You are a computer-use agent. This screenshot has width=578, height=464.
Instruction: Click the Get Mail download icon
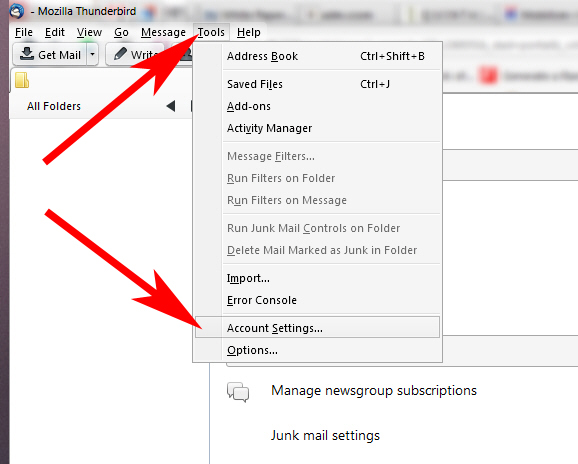(x=27, y=53)
